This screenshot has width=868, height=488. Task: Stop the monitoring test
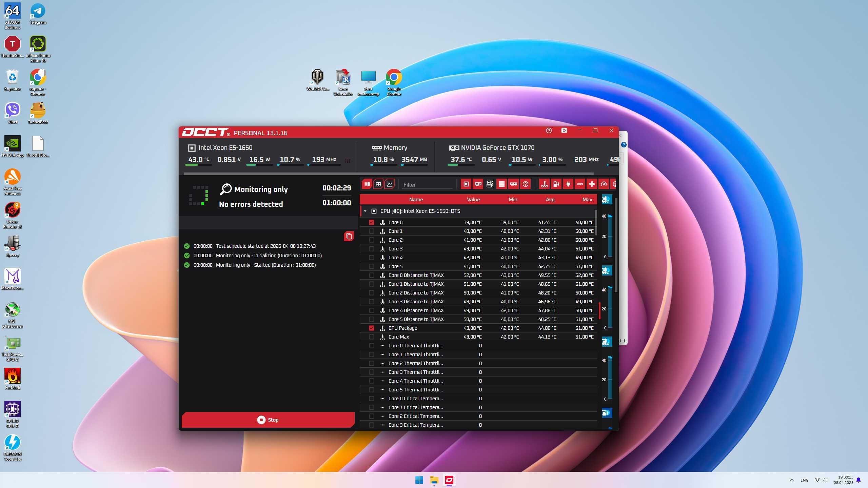coord(268,420)
